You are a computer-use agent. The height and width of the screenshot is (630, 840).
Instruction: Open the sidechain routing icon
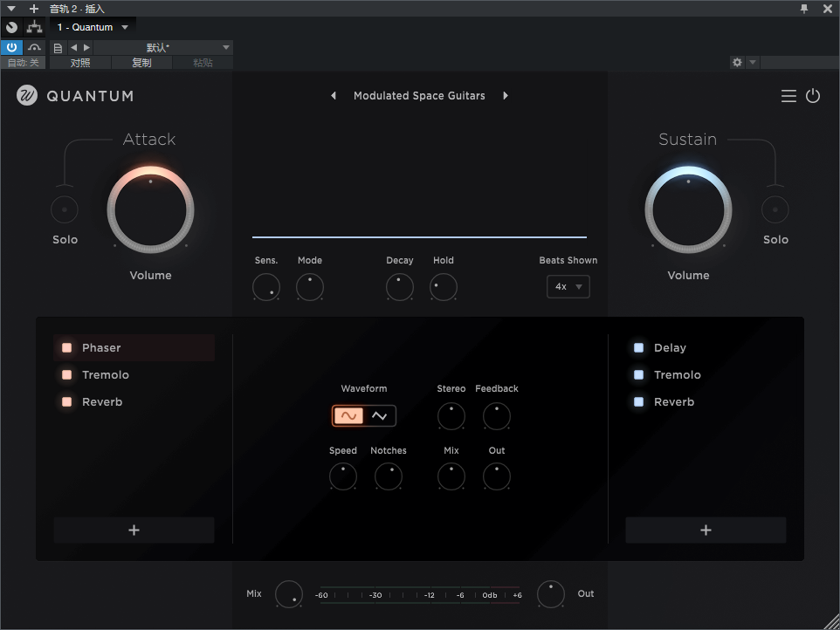[x=34, y=27]
